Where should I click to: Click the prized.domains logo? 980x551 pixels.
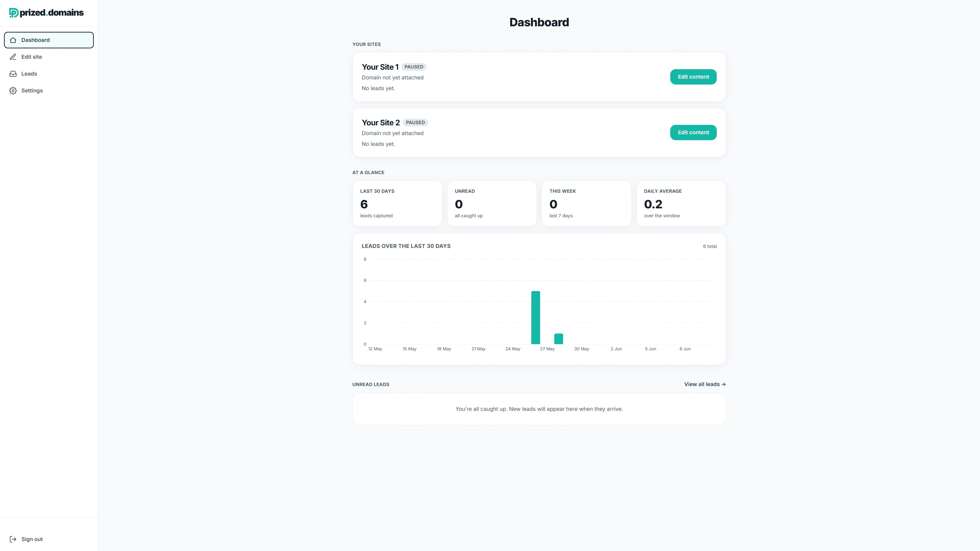click(46, 13)
